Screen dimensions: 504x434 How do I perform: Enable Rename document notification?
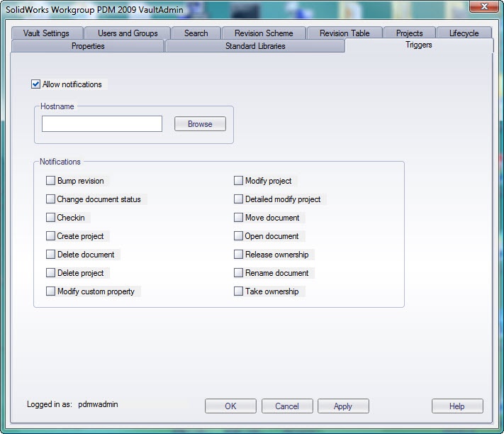click(238, 273)
